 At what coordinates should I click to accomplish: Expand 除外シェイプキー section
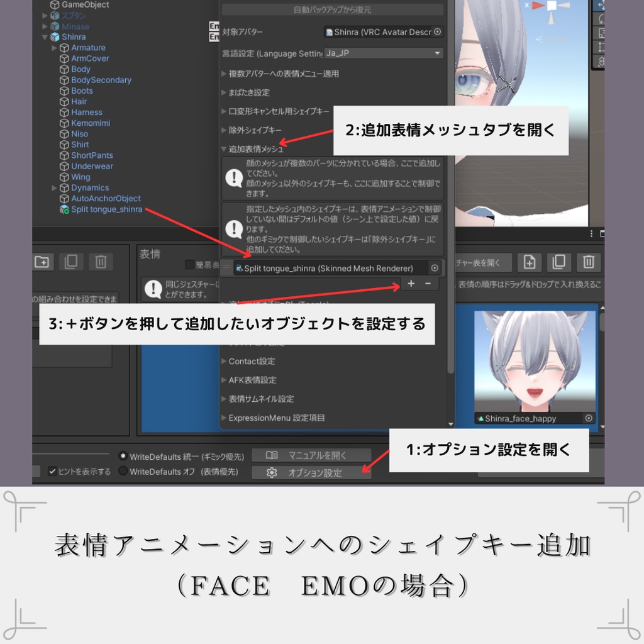tap(224, 130)
